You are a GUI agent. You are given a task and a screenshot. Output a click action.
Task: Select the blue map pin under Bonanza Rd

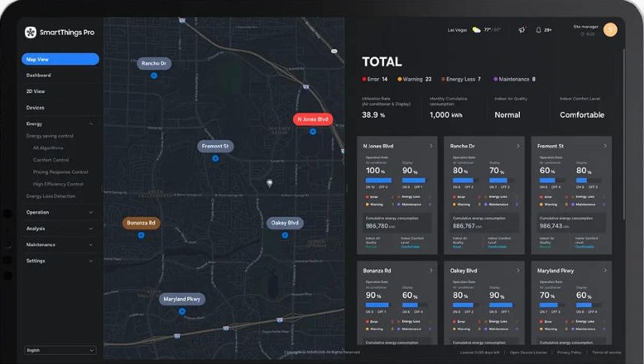[141, 235]
